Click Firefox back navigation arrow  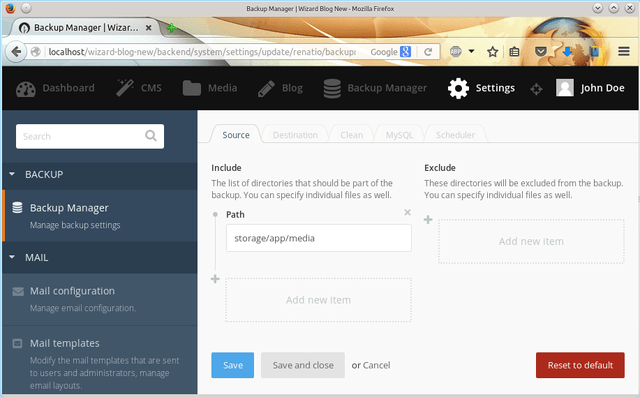(16, 52)
